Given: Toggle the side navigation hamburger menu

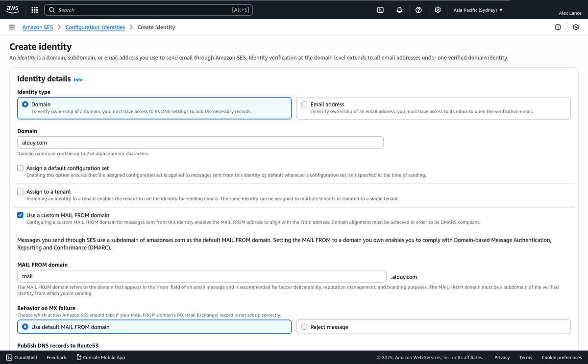Looking at the screenshot, I should pos(12,27).
